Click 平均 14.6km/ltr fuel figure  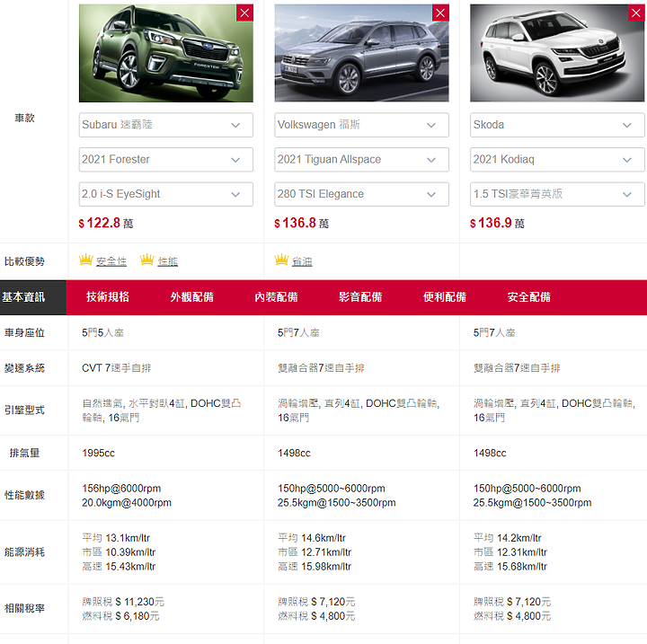(312, 538)
